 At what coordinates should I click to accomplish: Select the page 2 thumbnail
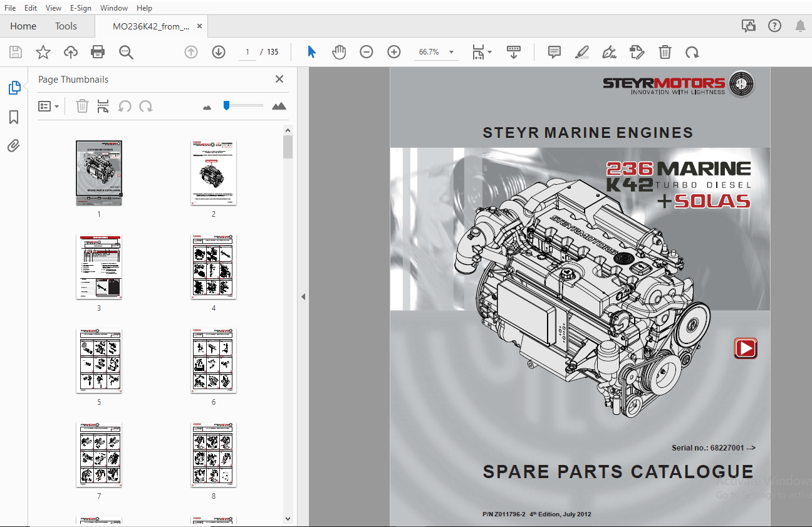[x=214, y=172]
